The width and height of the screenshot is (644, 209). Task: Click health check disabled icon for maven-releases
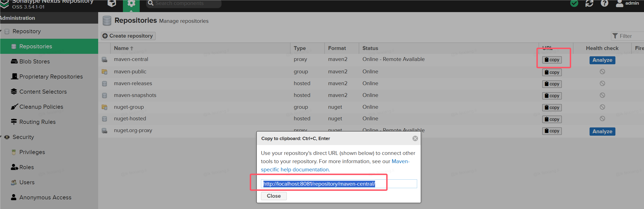point(602,83)
